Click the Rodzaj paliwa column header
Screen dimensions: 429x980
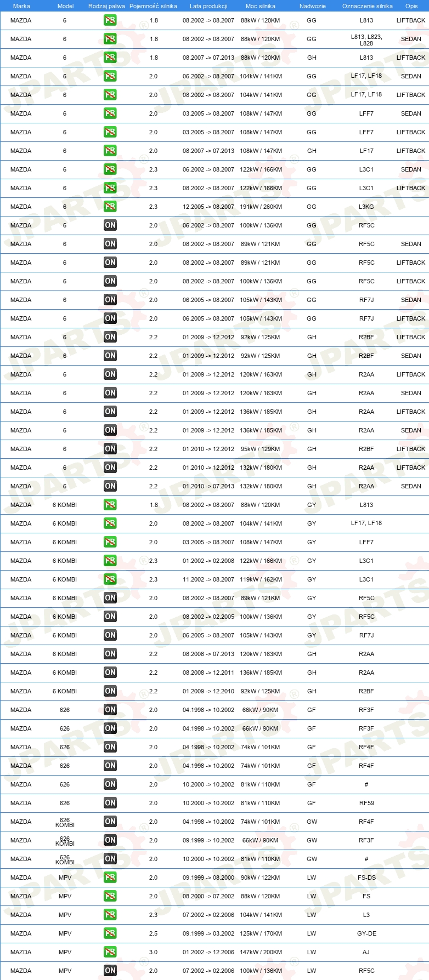click(x=106, y=6)
